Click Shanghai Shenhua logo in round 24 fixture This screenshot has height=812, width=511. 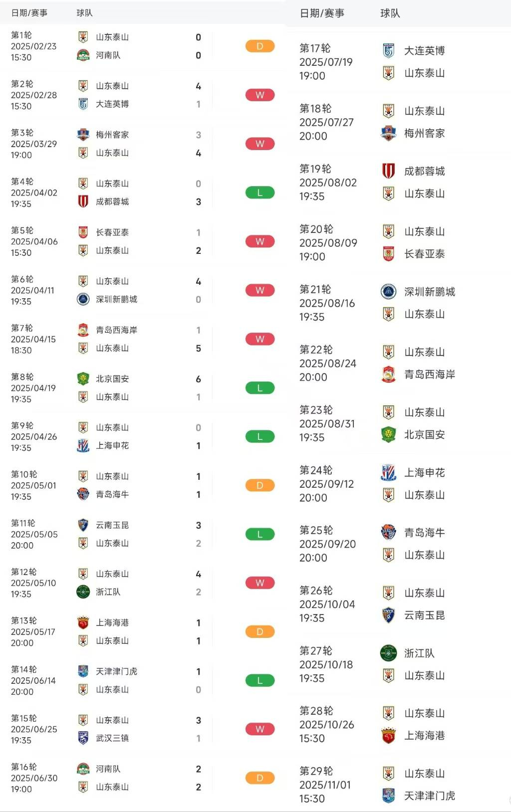(388, 472)
